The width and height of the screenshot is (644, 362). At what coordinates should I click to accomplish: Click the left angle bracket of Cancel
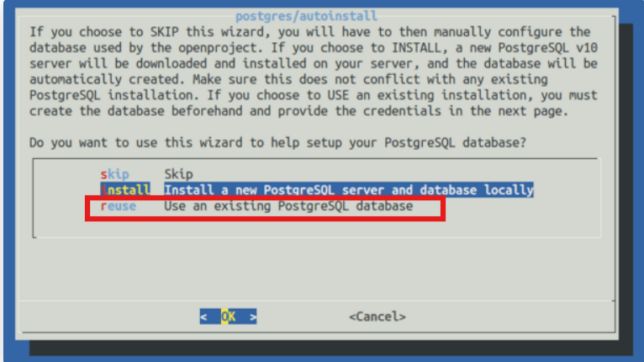click(x=352, y=317)
